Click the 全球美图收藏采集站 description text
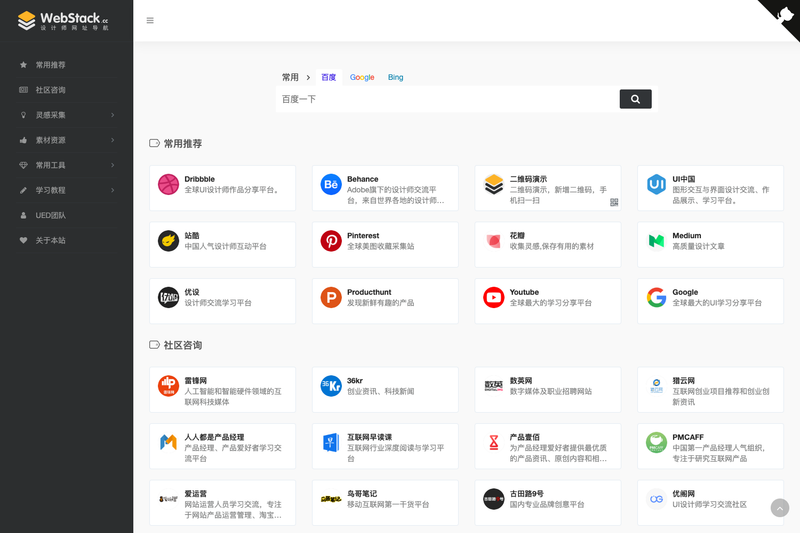 point(381,246)
